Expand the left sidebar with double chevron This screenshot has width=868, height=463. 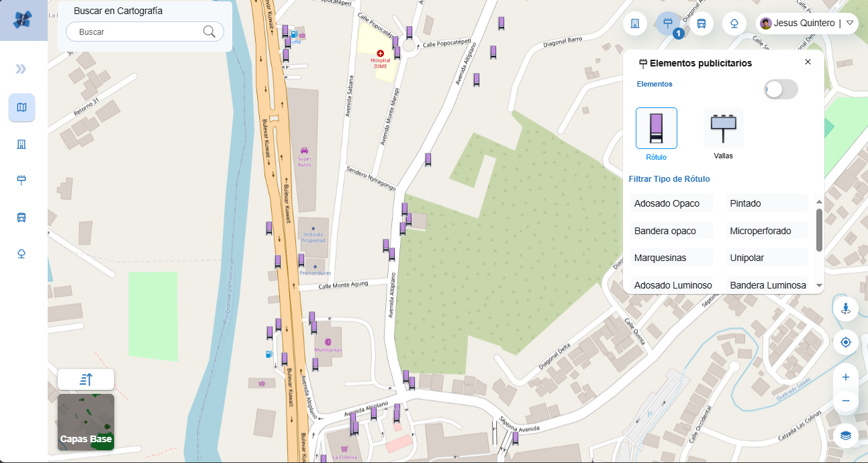(21, 69)
